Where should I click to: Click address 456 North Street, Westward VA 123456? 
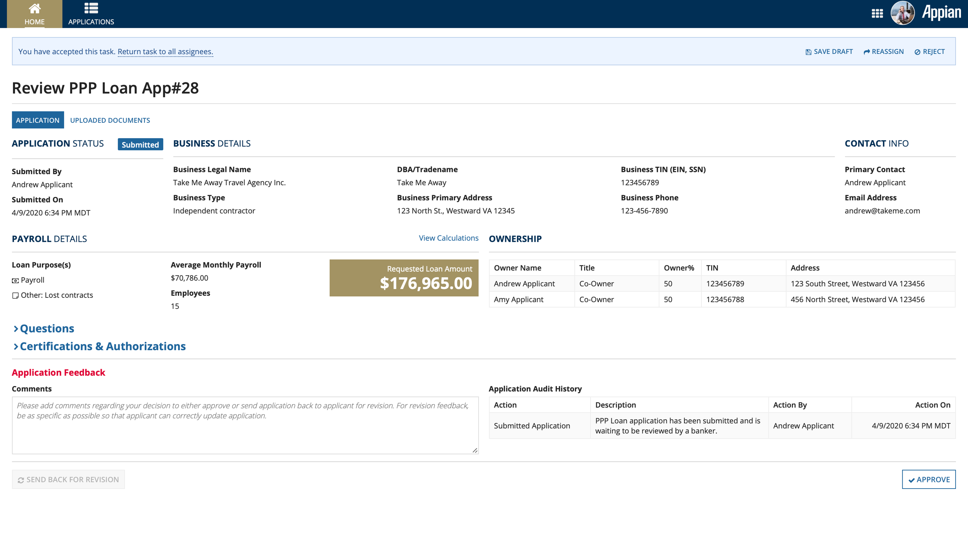point(857,299)
